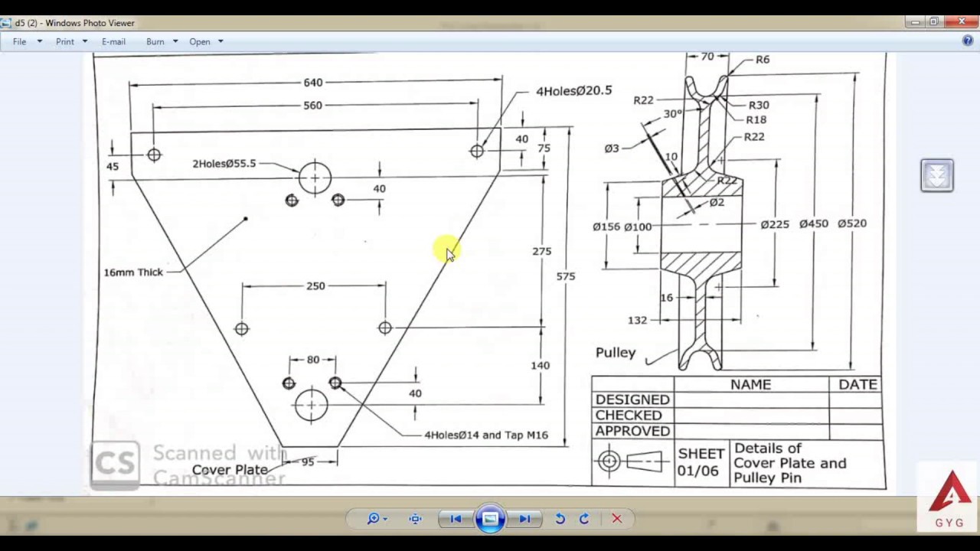
Task: Click the Ø156 dimension value
Action: pyautogui.click(x=606, y=227)
